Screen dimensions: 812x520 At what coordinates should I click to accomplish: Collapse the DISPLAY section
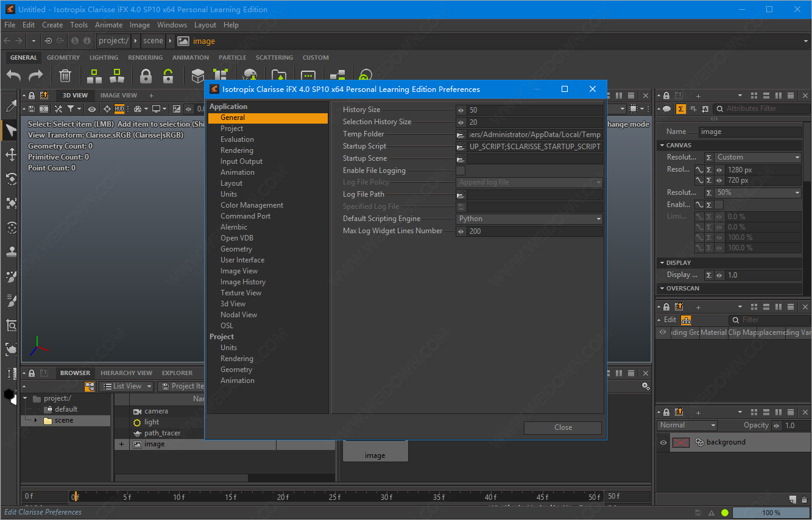662,263
